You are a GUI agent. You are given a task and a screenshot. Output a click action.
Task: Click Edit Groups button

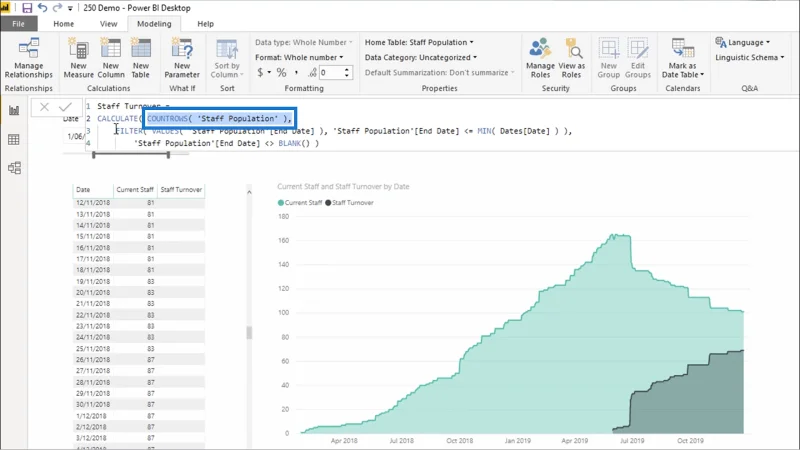638,58
